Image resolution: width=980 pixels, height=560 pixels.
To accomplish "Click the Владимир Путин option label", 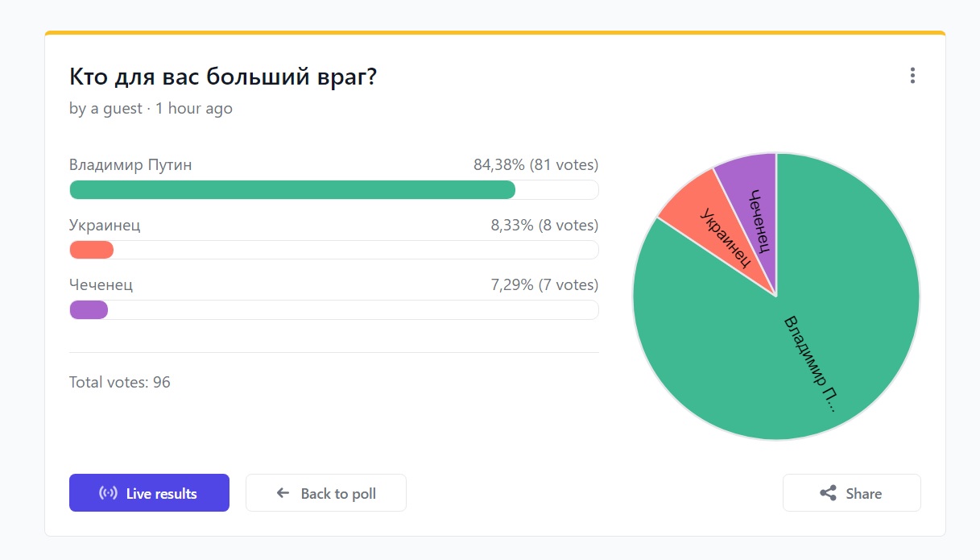I will pos(130,165).
